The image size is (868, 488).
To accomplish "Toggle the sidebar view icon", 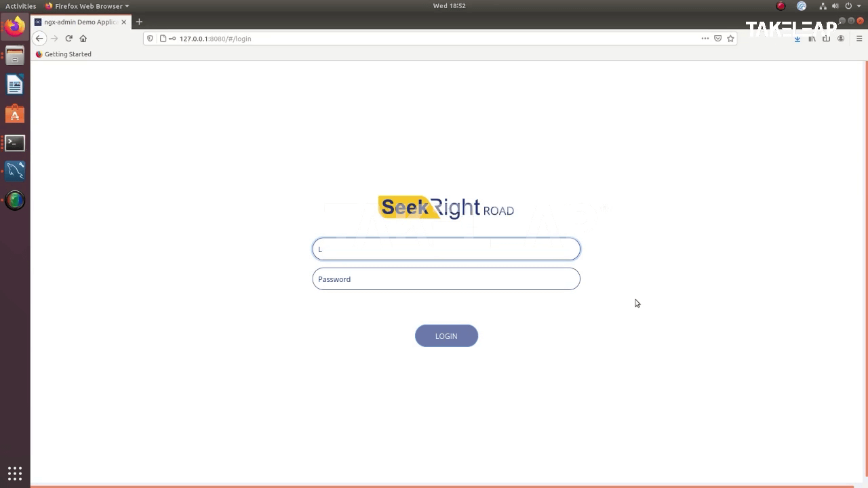I will click(x=826, y=39).
